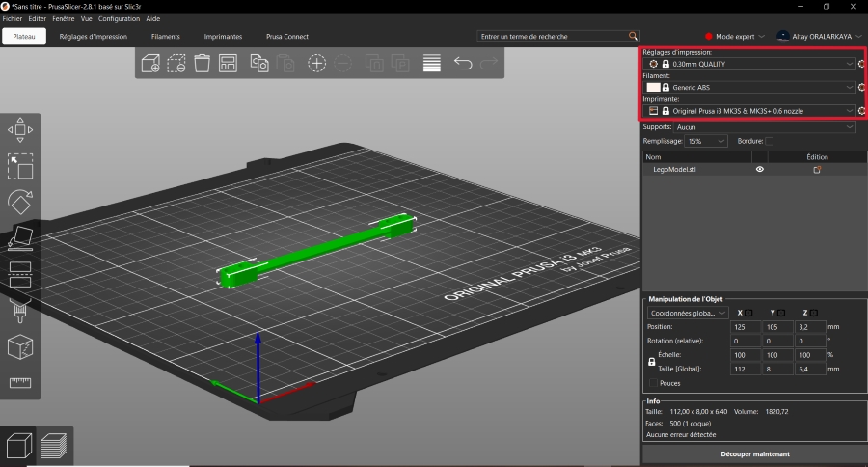The height and width of the screenshot is (467, 868).
Task: Click the Add object cube icon
Action: pyautogui.click(x=150, y=63)
